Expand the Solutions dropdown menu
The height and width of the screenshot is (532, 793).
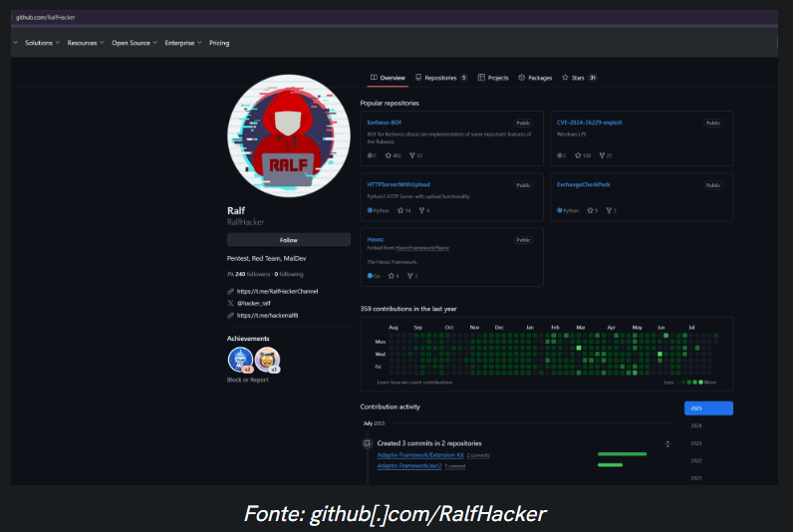click(x=42, y=43)
